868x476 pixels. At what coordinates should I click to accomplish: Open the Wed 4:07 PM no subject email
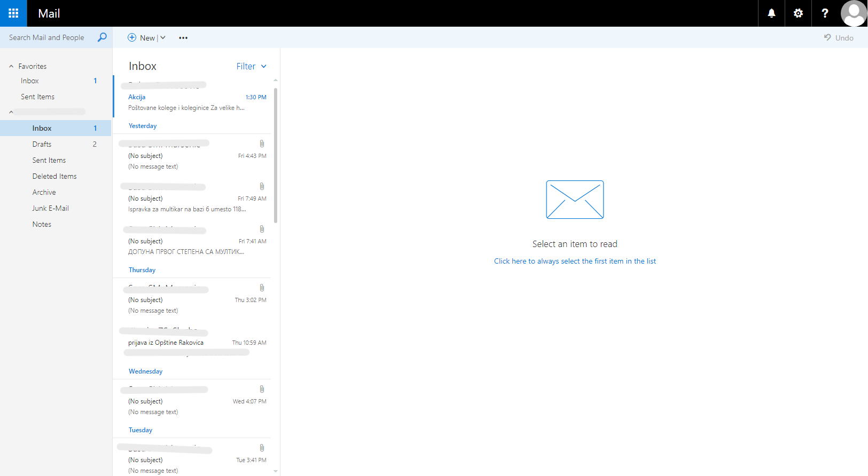click(192, 401)
